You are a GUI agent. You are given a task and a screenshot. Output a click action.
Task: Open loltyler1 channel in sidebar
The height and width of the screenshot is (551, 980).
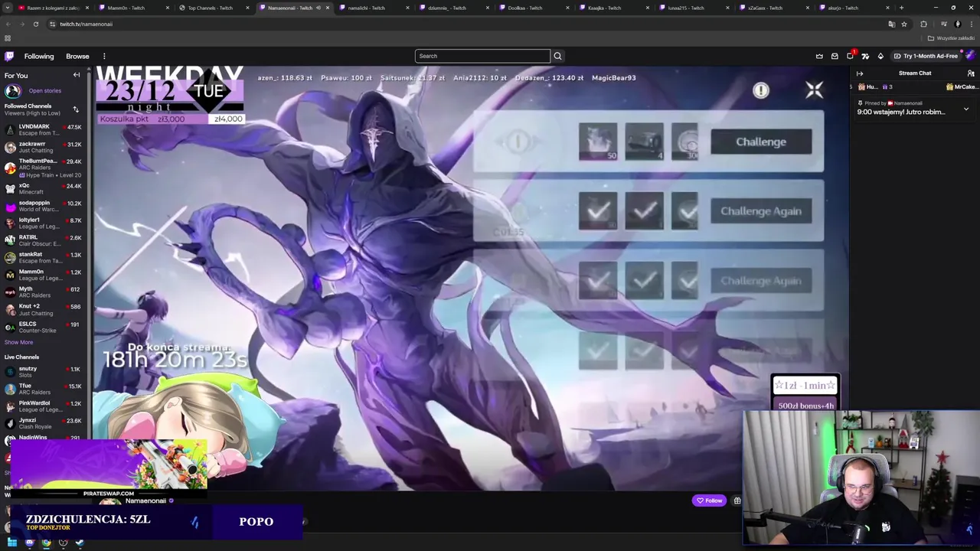tap(43, 223)
